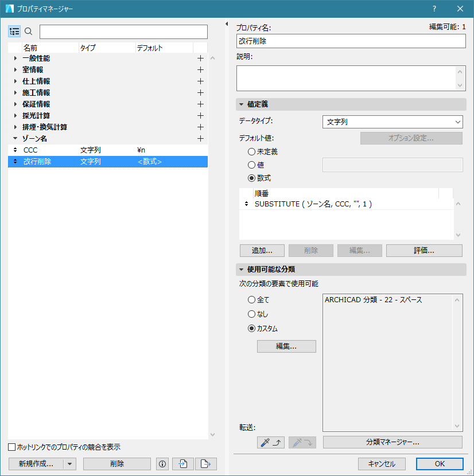
Task: Add property to 排煙・換気計算 group with plus
Action: (200, 127)
